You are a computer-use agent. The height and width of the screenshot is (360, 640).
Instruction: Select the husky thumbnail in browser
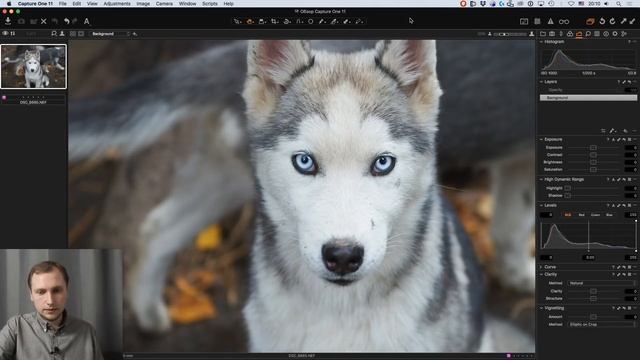pos(33,67)
